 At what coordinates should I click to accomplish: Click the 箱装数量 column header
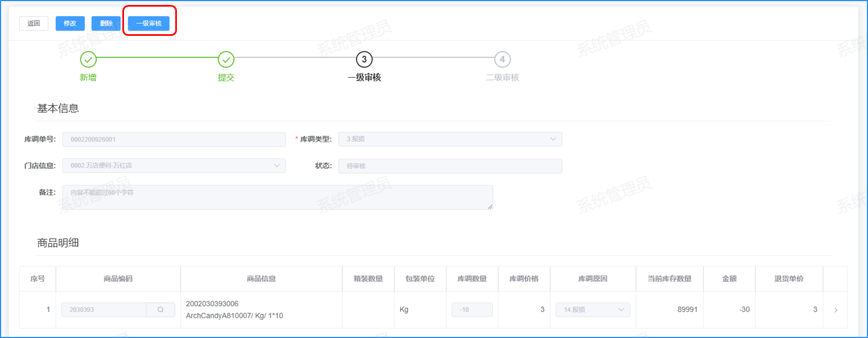point(368,279)
